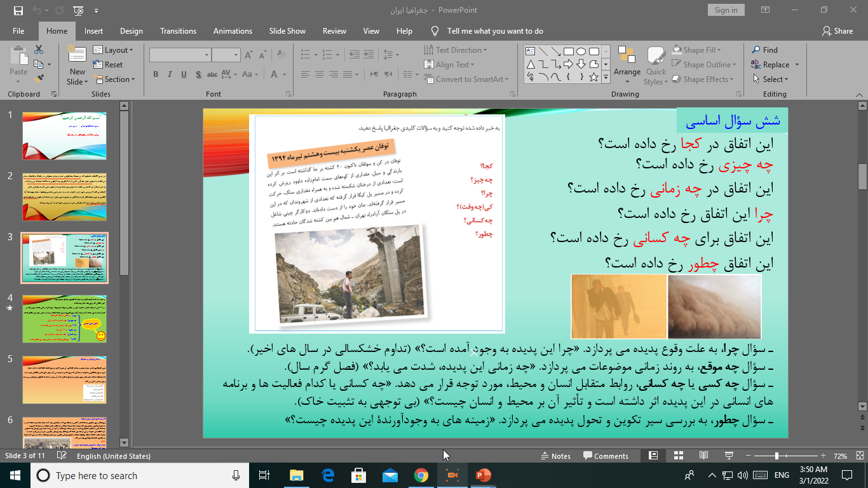Open Google Chrome from the taskbar
The height and width of the screenshot is (488, 868).
pos(421,475)
